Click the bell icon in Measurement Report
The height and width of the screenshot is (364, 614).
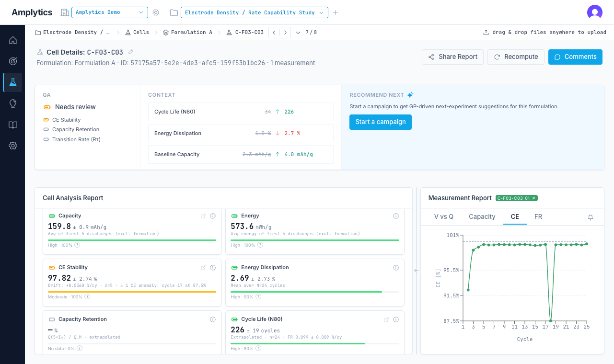(x=591, y=217)
